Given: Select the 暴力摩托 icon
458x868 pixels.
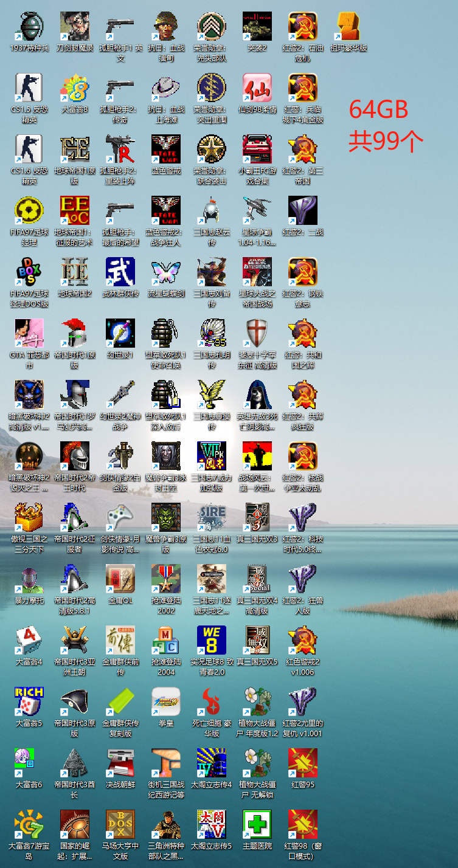Looking at the screenshot, I should pos(29,579).
